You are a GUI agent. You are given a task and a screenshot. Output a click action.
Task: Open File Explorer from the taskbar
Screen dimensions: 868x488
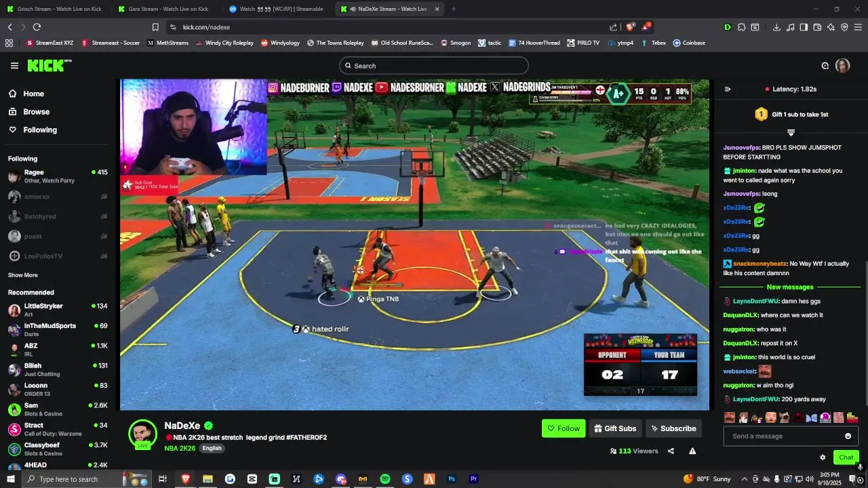click(208, 479)
